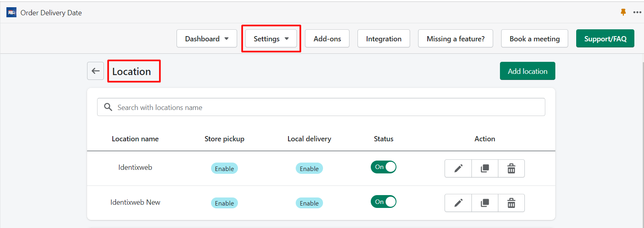644x228 pixels.
Task: Duplicate the Identixweb New location
Action: pos(485,203)
